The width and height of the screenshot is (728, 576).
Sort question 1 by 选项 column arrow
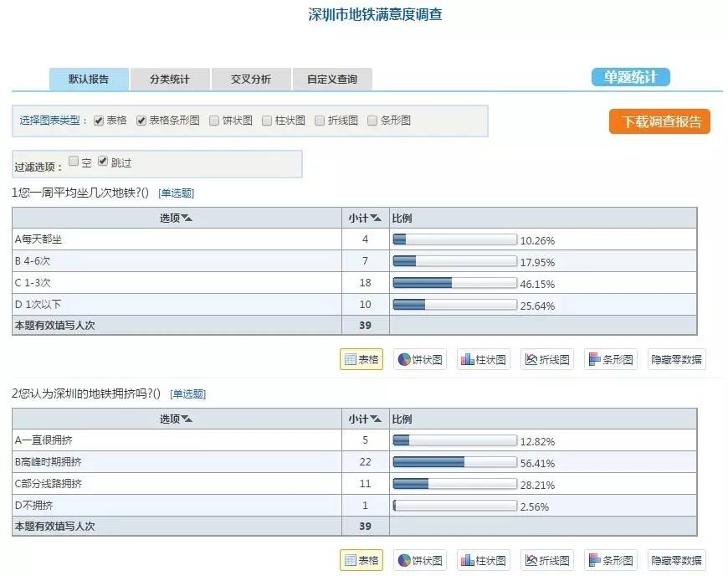(187, 218)
